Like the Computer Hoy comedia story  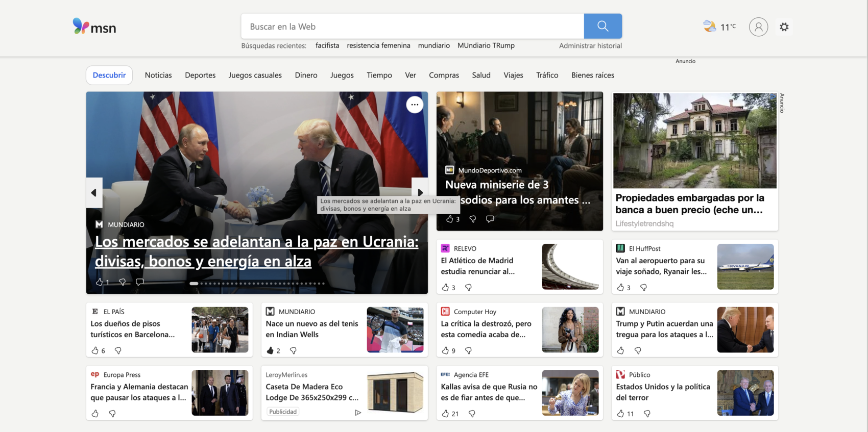tap(445, 350)
